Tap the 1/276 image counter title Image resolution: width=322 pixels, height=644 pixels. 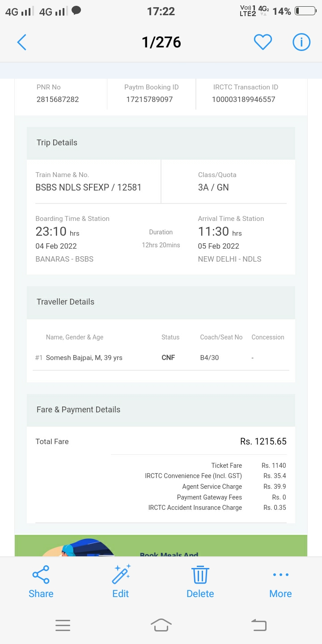pyautogui.click(x=161, y=42)
